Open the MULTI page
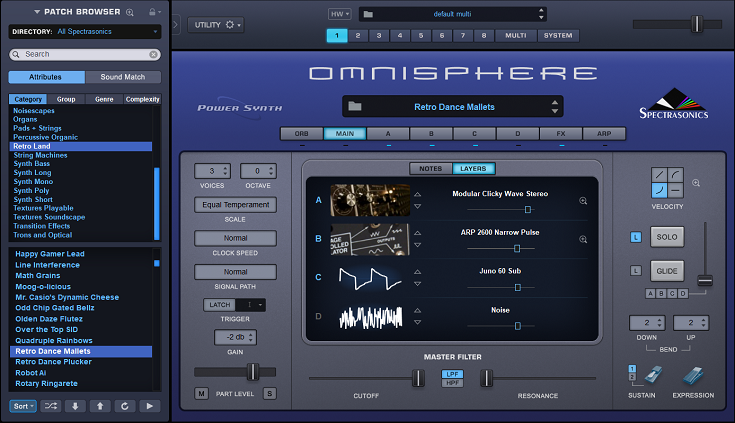735x423 pixels. (x=516, y=36)
